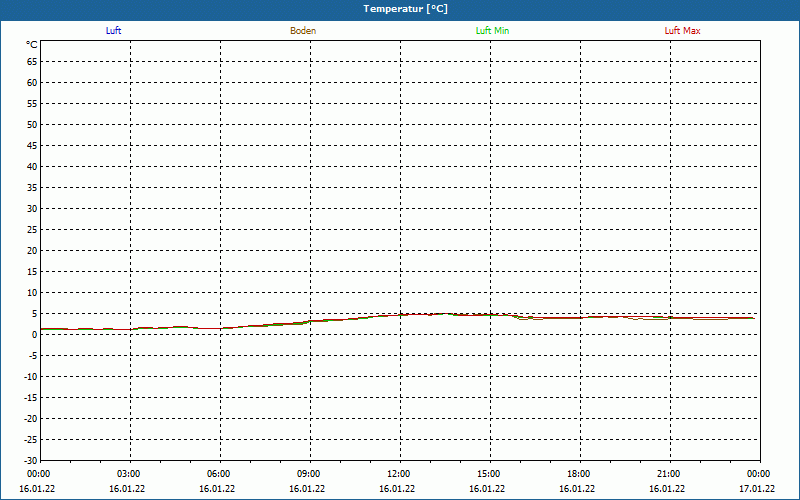Click the 60 y-axis value
Viewport: 800px width, 500px height.
(32, 83)
